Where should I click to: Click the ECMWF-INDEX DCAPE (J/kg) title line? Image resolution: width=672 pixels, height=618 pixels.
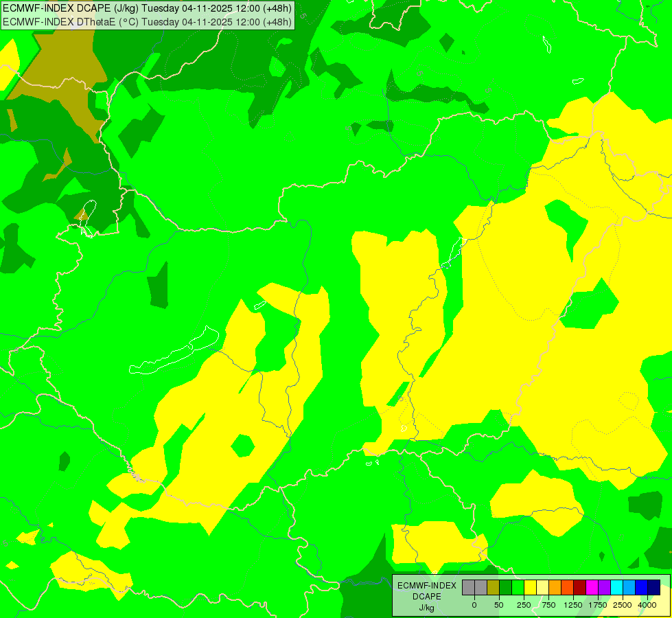[x=147, y=8]
